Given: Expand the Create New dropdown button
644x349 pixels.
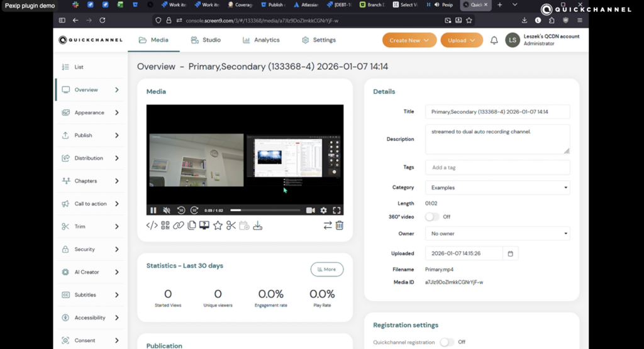Looking at the screenshot, I should click(409, 40).
